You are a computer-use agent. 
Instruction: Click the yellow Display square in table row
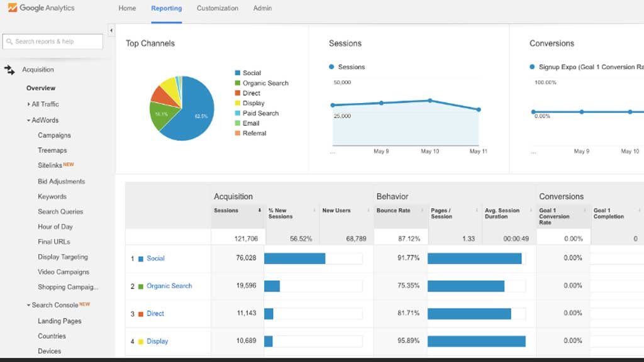[141, 341]
